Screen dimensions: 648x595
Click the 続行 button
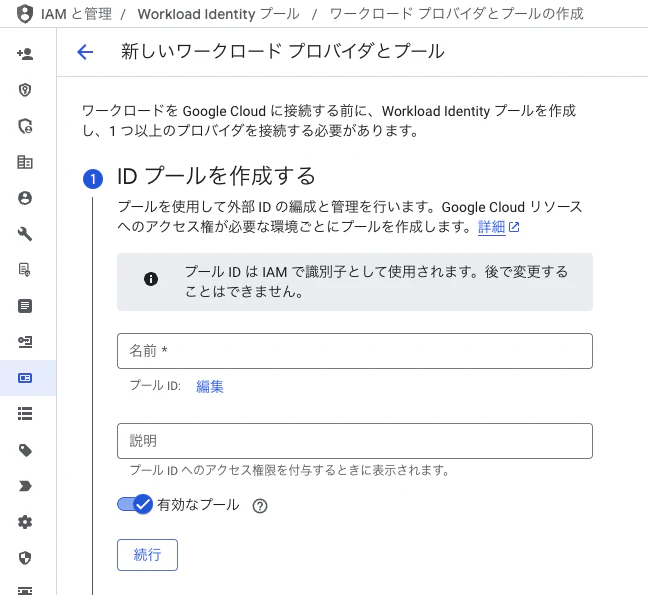147,555
